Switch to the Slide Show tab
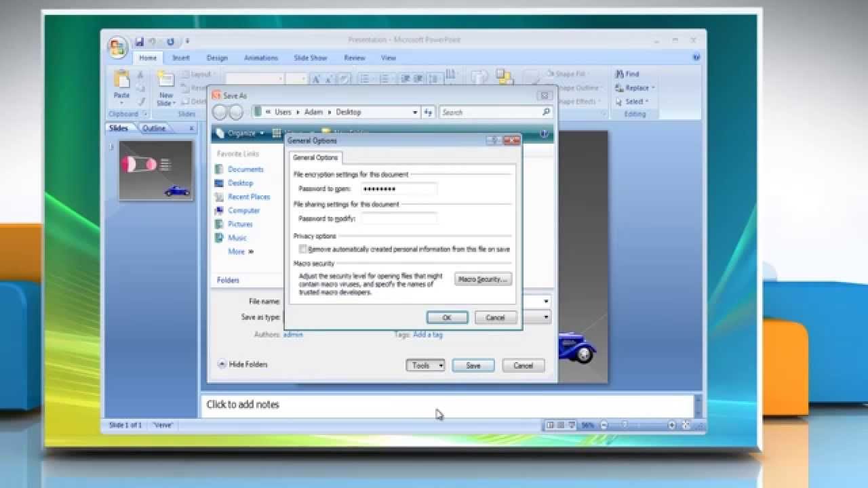This screenshot has width=868, height=488. click(x=311, y=58)
